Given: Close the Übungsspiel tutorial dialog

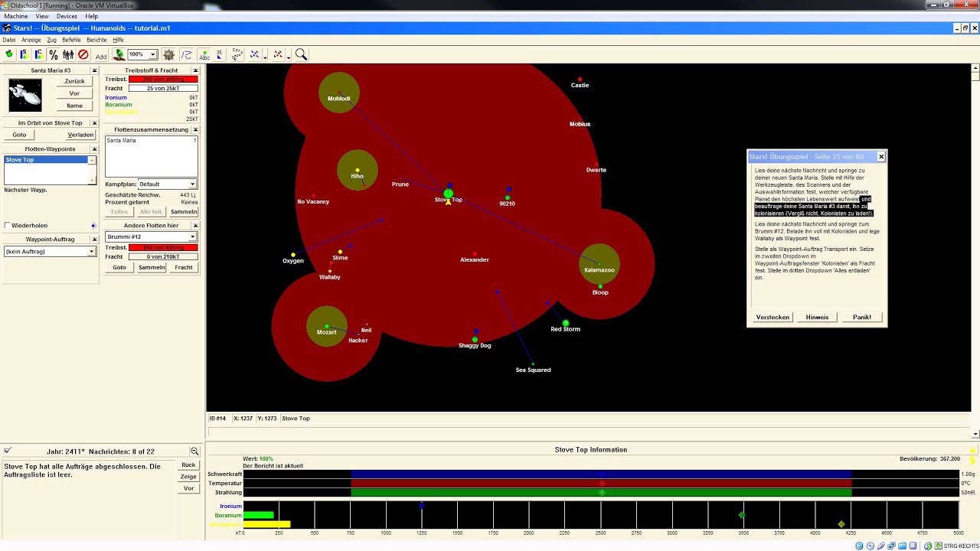Looking at the screenshot, I should coord(881,157).
